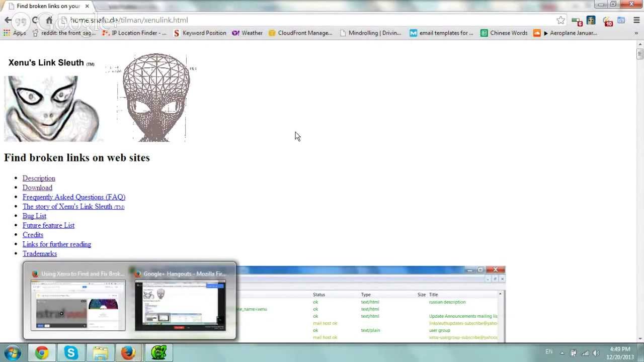
Task: Open Skype from the taskbar
Action: point(71,353)
